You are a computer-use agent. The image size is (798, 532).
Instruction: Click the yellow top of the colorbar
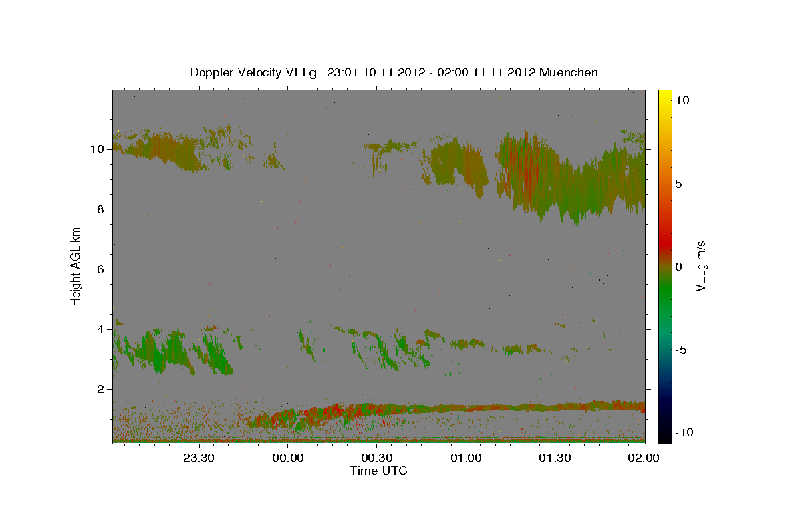(665, 95)
